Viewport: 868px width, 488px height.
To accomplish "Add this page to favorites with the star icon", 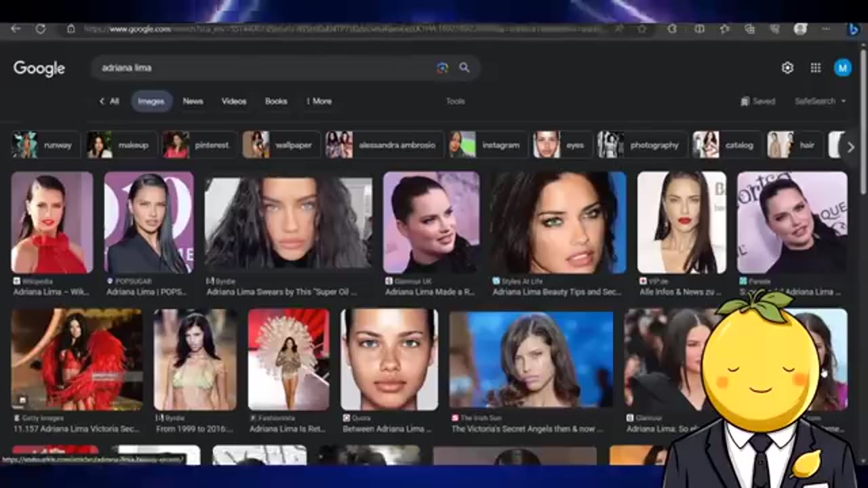I will tap(642, 29).
